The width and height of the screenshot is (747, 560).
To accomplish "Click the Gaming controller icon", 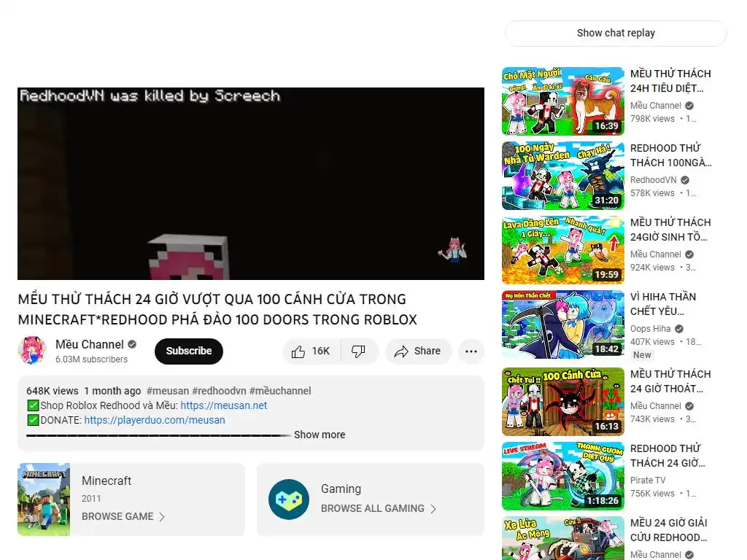I will coord(289,499).
